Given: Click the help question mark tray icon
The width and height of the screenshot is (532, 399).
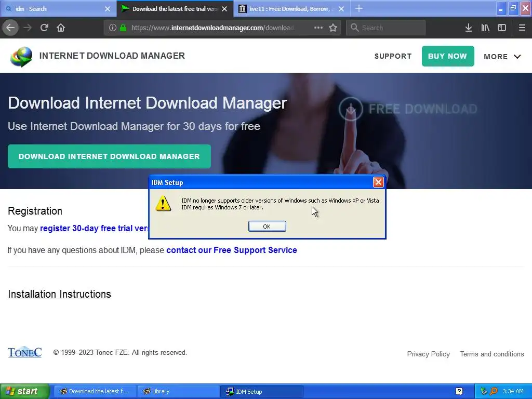Looking at the screenshot, I should point(459,391).
